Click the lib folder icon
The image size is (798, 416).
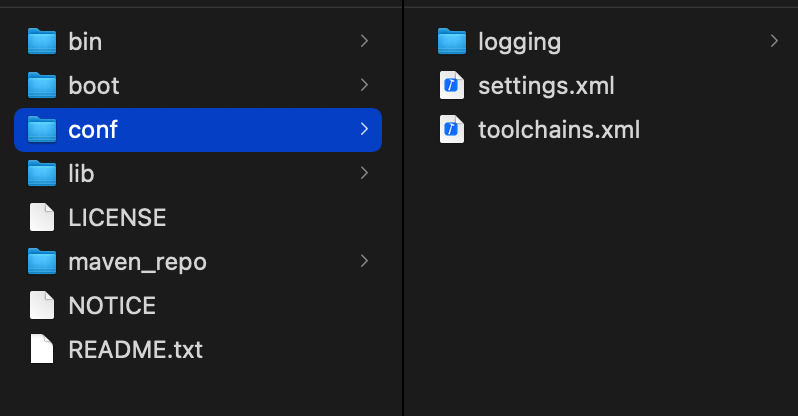(42, 173)
